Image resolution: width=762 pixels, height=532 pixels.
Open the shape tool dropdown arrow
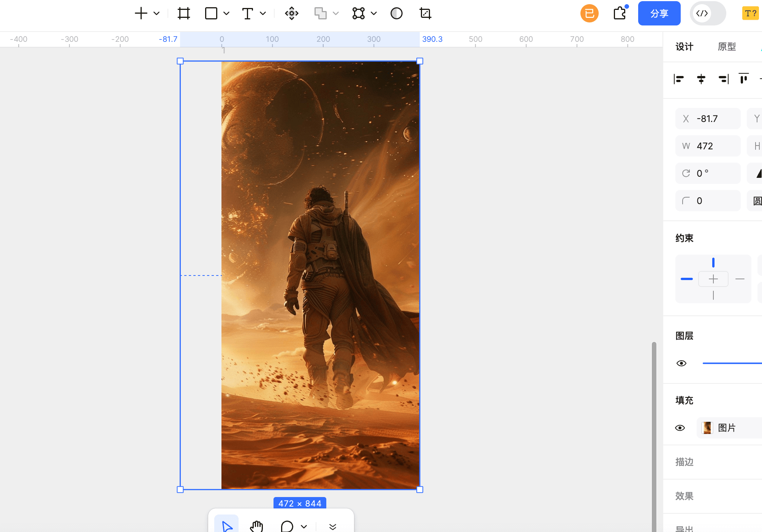(x=226, y=14)
